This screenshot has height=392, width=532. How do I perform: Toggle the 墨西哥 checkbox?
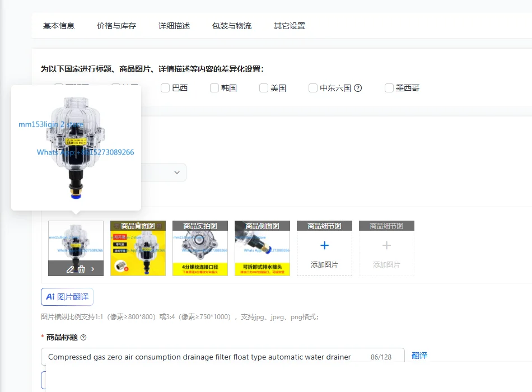[x=389, y=88]
